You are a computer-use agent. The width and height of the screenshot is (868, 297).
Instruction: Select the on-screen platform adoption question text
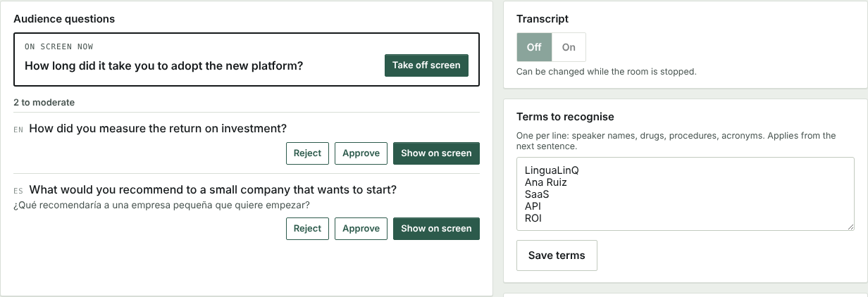pyautogui.click(x=163, y=66)
